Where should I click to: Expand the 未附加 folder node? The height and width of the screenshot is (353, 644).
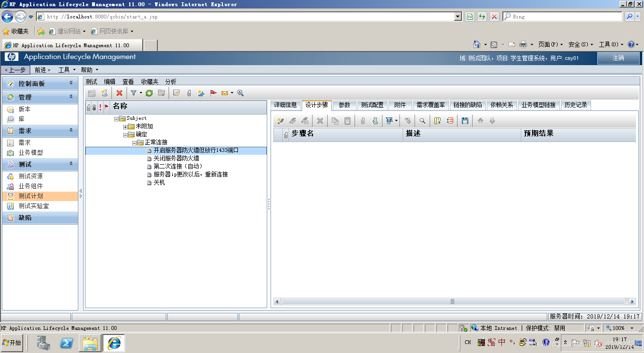click(125, 126)
